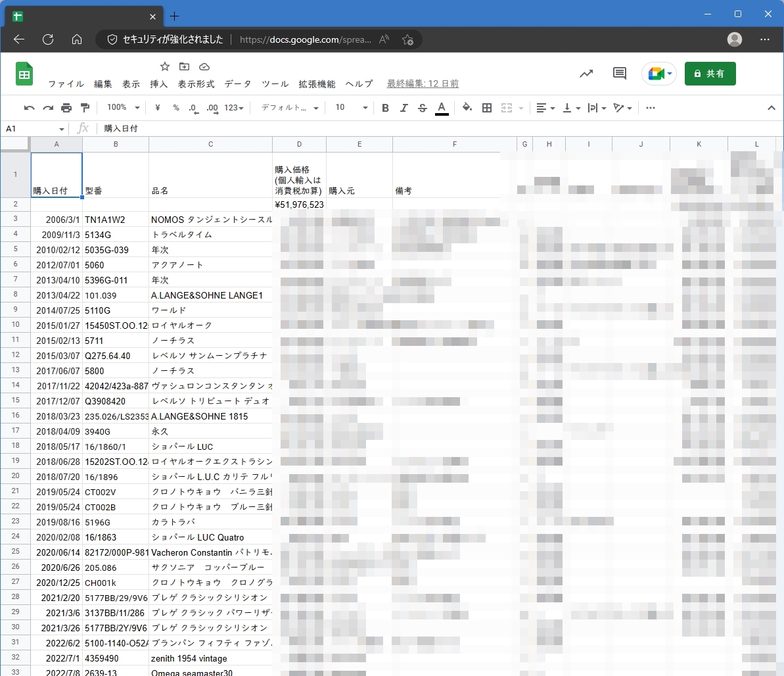Screen dimensions: 784x676
Task: Check the cloud save status icon
Action: coord(204,66)
